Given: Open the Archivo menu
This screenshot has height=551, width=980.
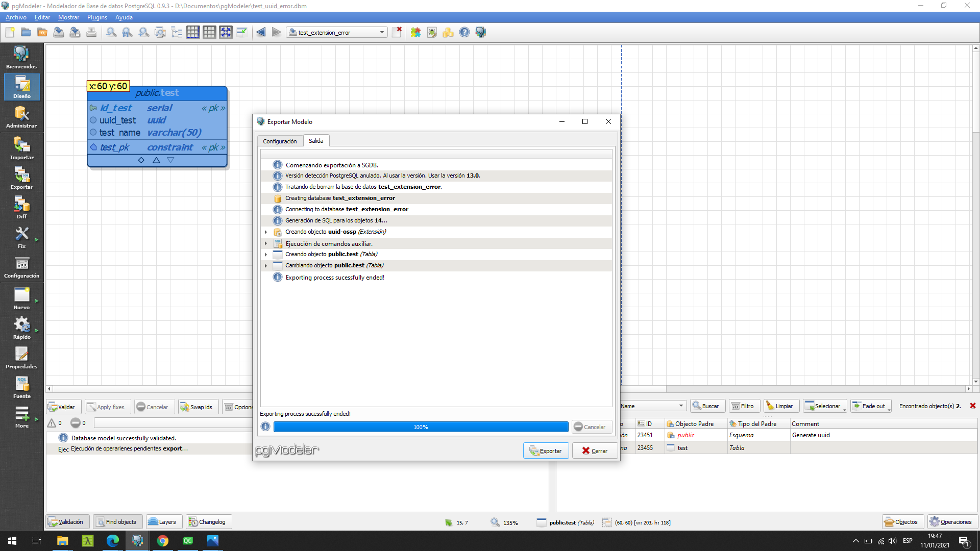Looking at the screenshot, I should click(15, 17).
